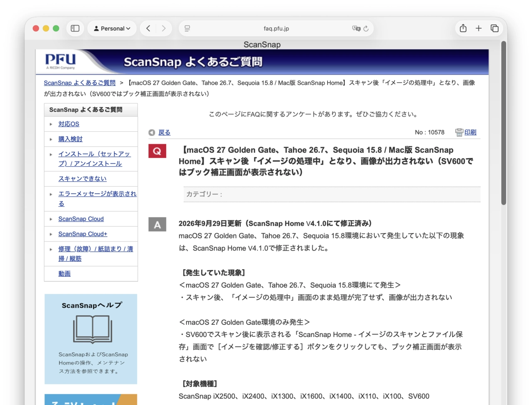532x405 pixels.
Task: Expand the arrow beside インストール
Action: (x=51, y=154)
